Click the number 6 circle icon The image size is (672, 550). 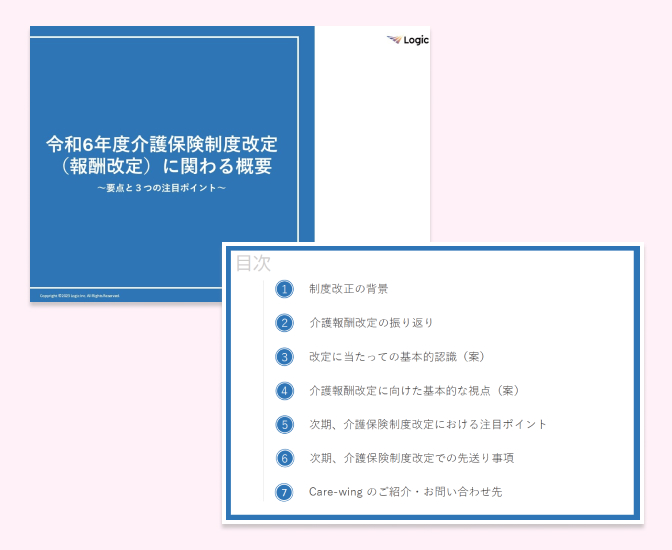coord(285,458)
